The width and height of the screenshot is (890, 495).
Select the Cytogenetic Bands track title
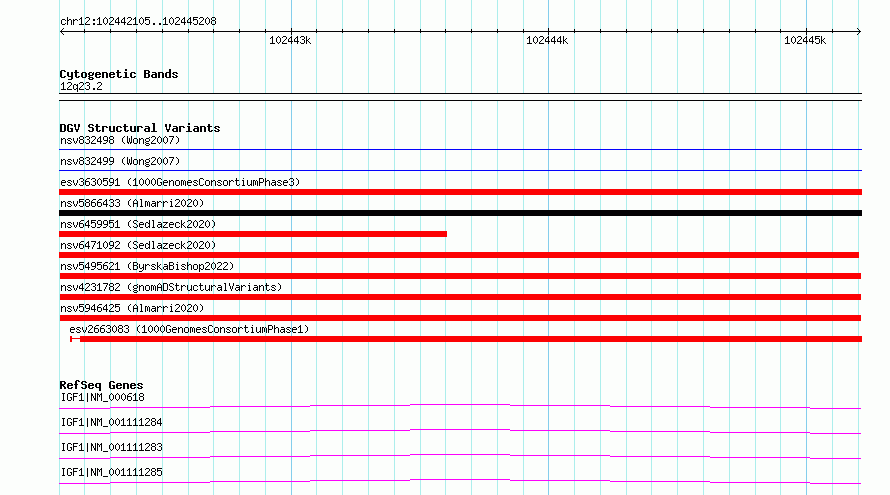click(119, 74)
